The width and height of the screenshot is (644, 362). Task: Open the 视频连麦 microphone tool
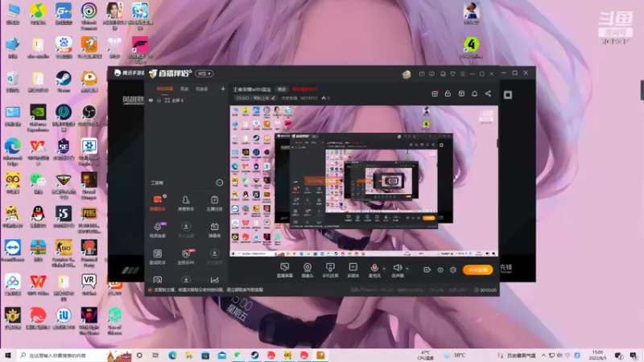pyautogui.click(x=157, y=229)
